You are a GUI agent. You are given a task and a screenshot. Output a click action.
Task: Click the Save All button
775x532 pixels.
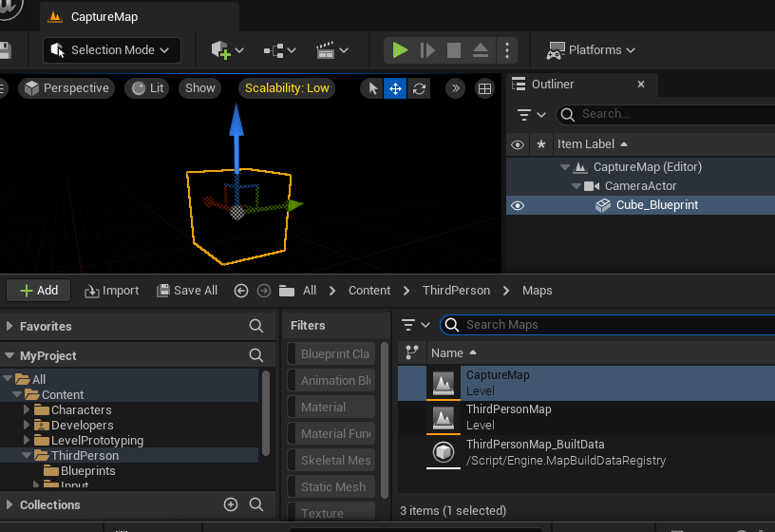click(x=187, y=291)
